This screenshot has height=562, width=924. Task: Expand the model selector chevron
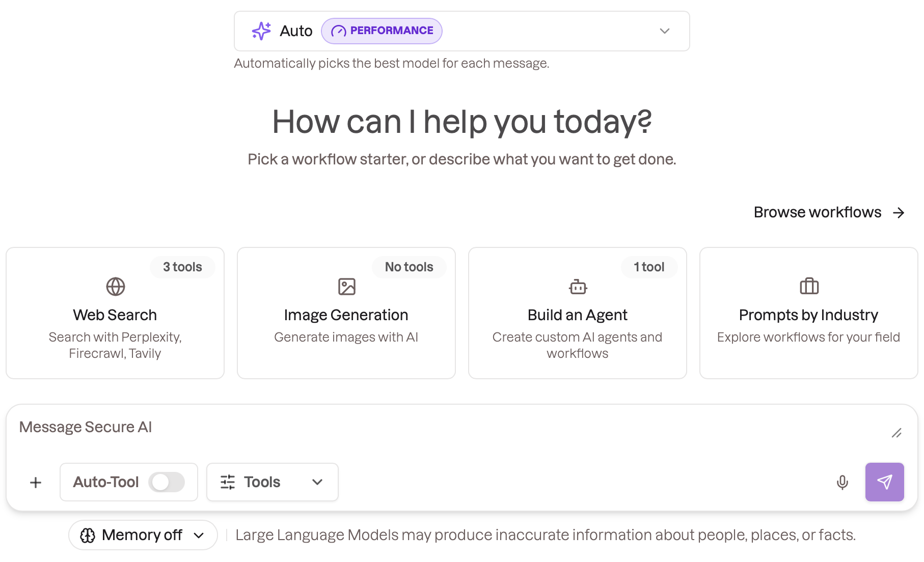pos(665,31)
